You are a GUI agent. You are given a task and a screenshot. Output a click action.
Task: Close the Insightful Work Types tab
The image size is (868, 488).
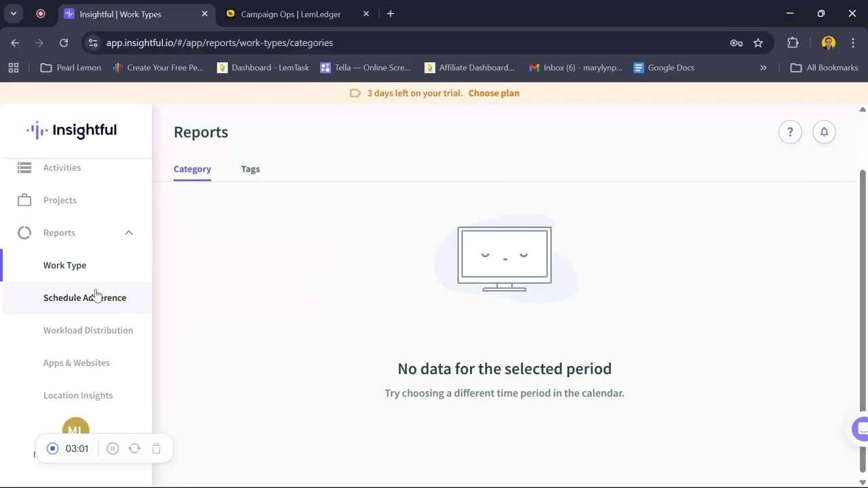(x=205, y=14)
